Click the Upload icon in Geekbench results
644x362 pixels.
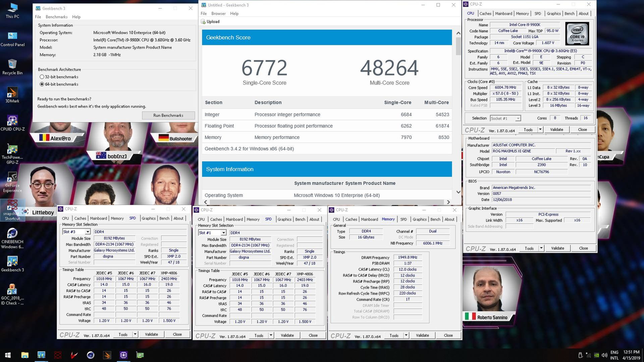[203, 22]
